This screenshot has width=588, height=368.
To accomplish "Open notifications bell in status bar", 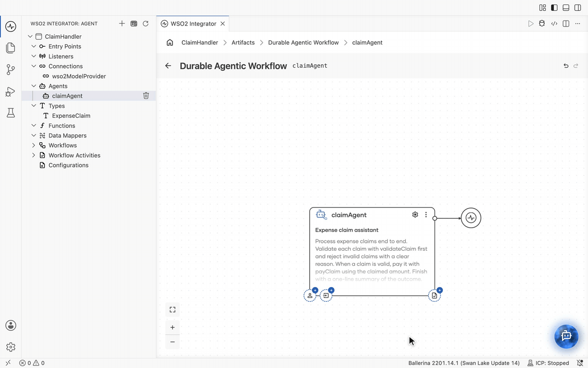I will [x=580, y=363].
